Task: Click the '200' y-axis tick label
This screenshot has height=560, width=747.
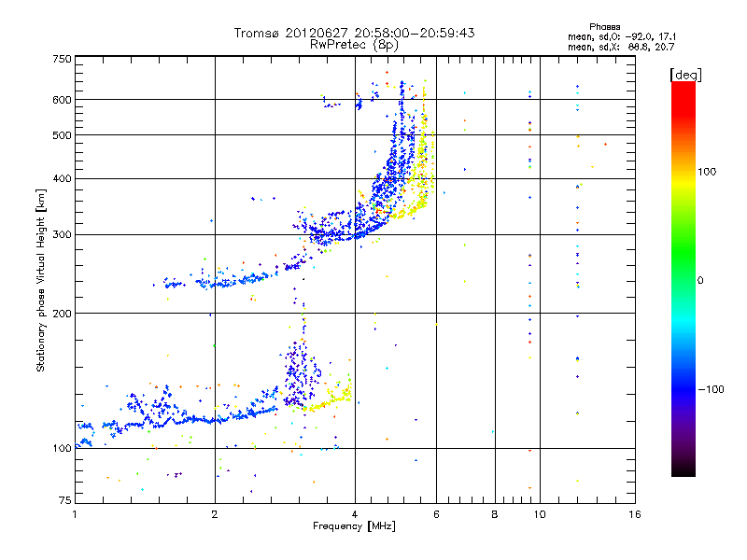Action: 62,314
